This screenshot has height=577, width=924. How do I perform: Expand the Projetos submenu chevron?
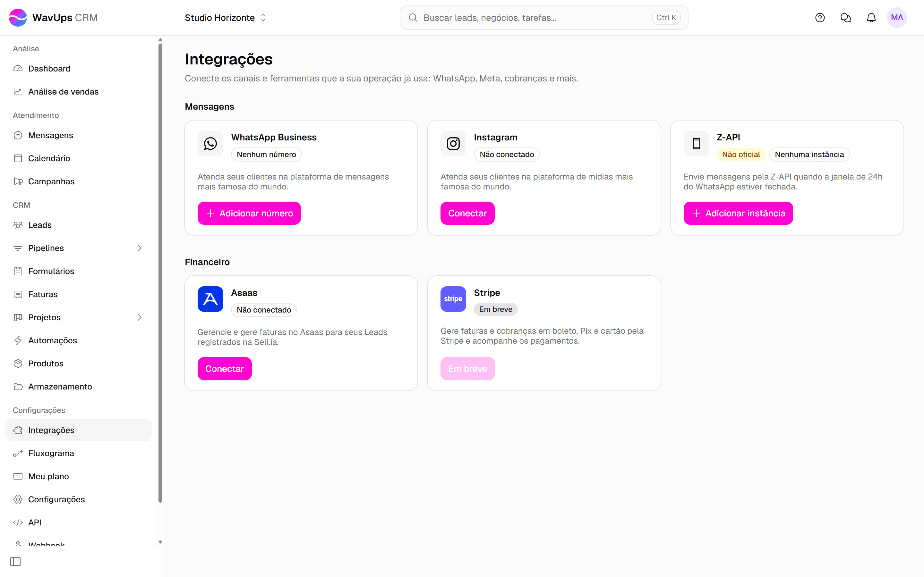[139, 317]
